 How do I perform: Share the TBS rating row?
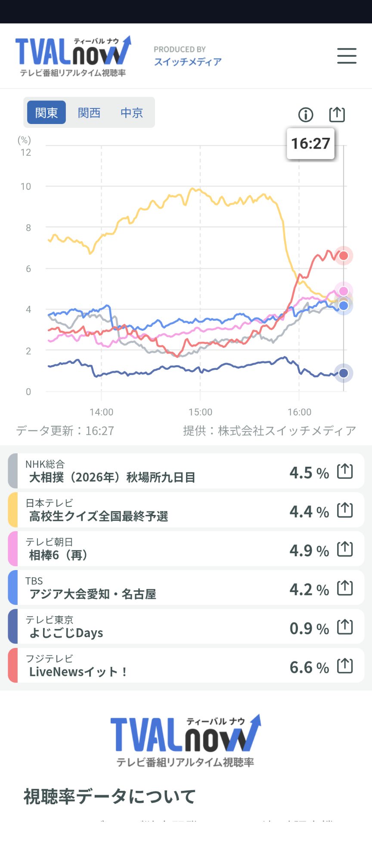(x=345, y=588)
